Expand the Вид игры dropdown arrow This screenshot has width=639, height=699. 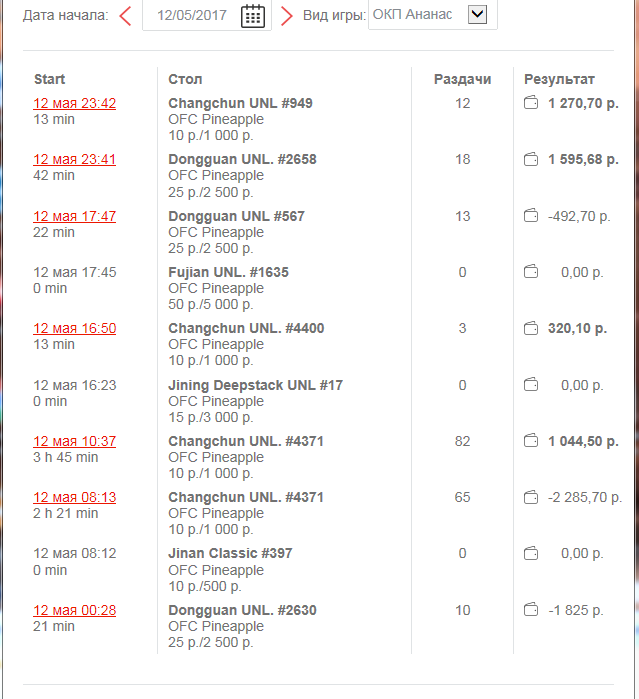point(477,14)
